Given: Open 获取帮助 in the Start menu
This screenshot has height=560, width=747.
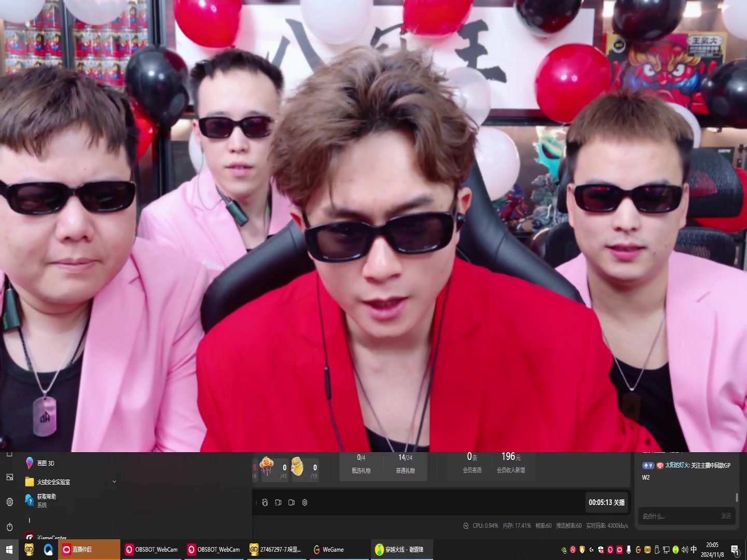Looking at the screenshot, I should click(x=40, y=500).
